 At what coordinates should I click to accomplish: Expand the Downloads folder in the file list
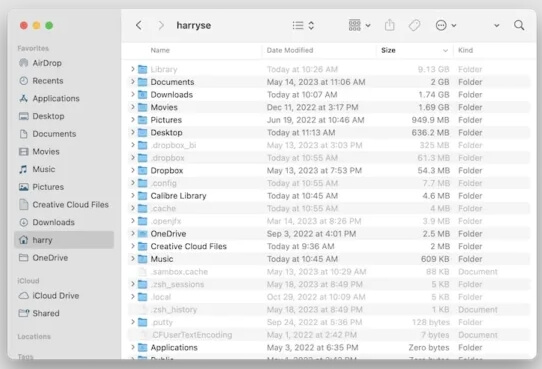133,94
